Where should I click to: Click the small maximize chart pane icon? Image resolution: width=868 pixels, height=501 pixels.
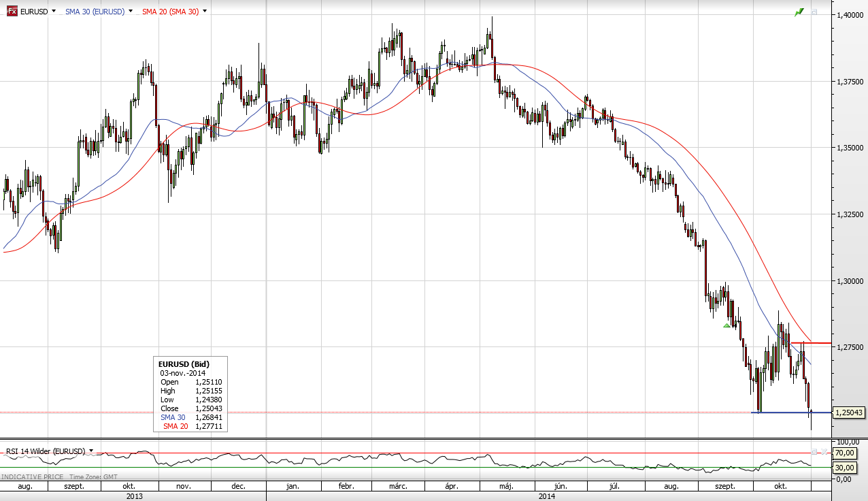pos(814,12)
